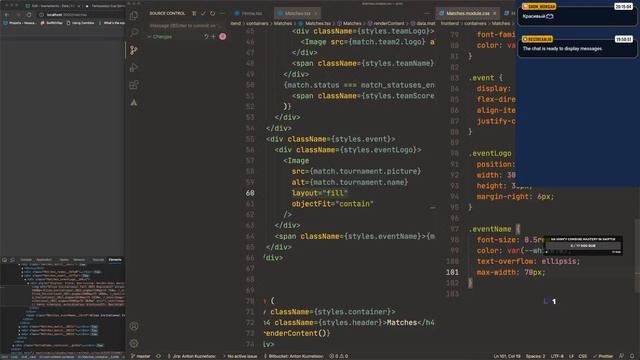Stage all changes with plus icon
640x360 pixels.
(x=213, y=37)
